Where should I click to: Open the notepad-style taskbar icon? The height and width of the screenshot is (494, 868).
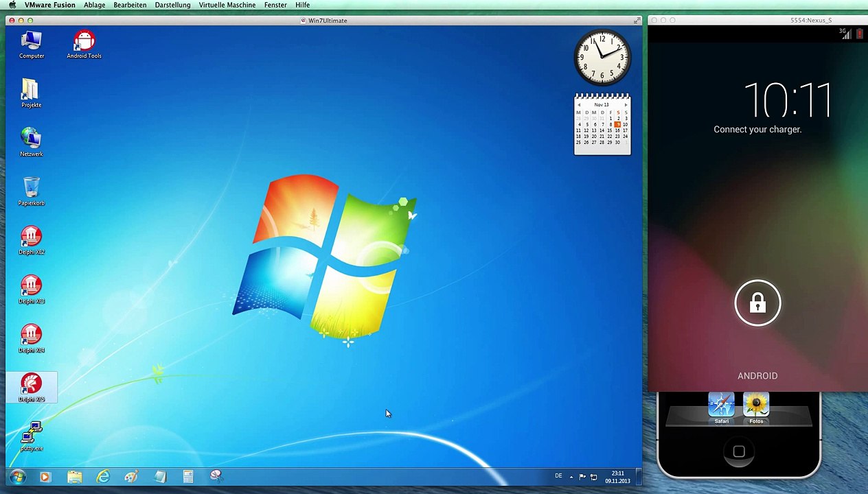tap(160, 477)
